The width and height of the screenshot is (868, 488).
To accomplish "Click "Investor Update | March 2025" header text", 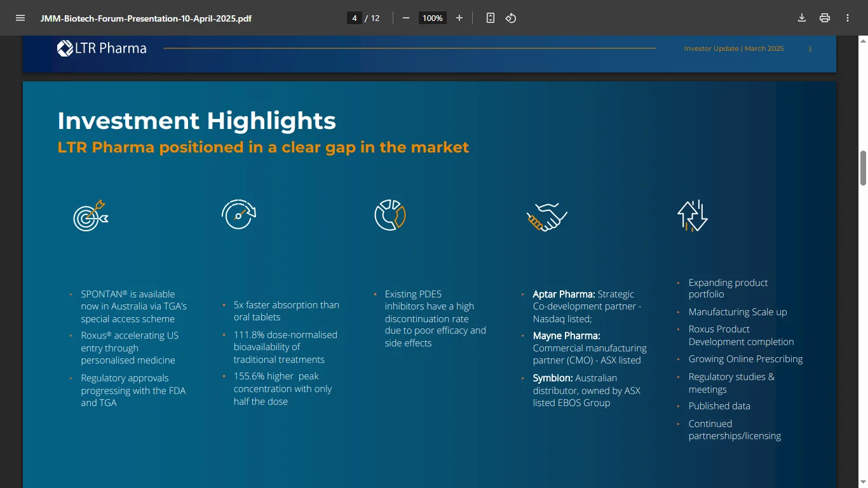I will pos(734,48).
